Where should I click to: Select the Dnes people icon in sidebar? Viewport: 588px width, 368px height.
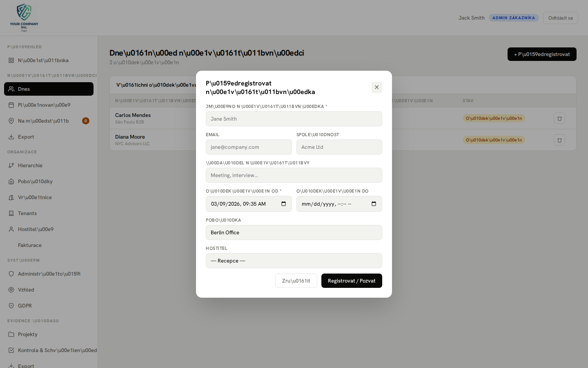pyautogui.click(x=11, y=89)
